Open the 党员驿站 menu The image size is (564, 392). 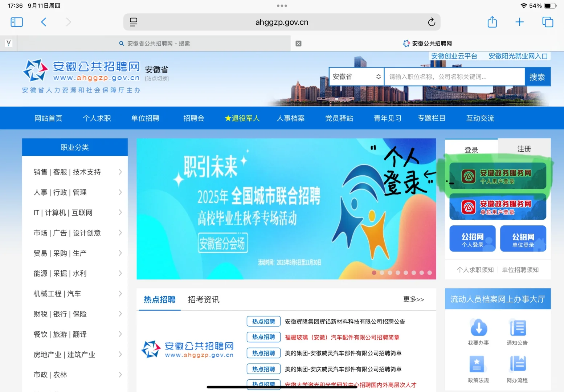(339, 118)
